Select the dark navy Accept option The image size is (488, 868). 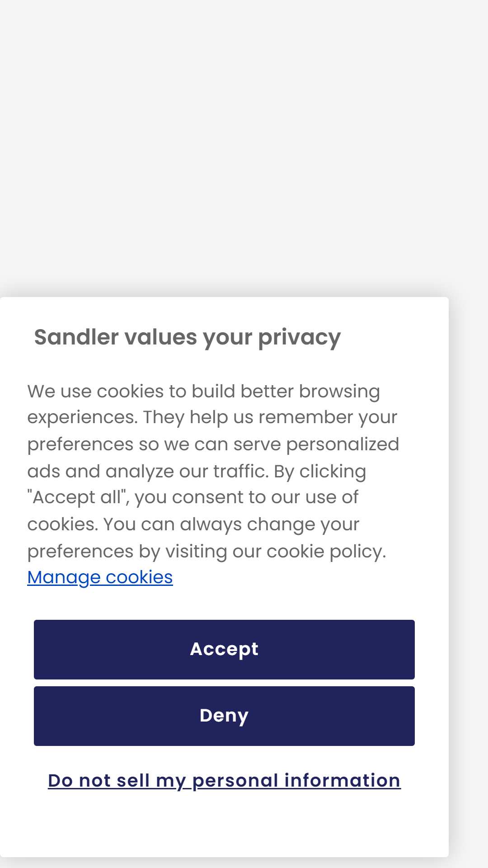click(x=224, y=649)
